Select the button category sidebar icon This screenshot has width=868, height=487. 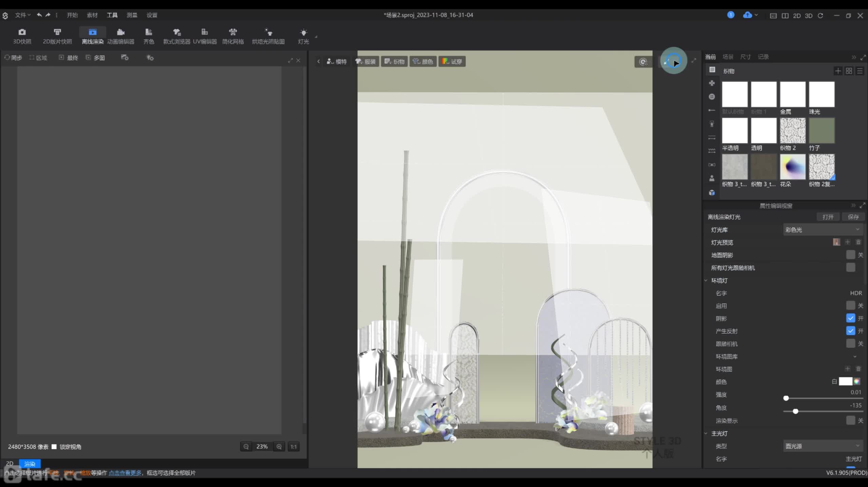[x=712, y=97]
